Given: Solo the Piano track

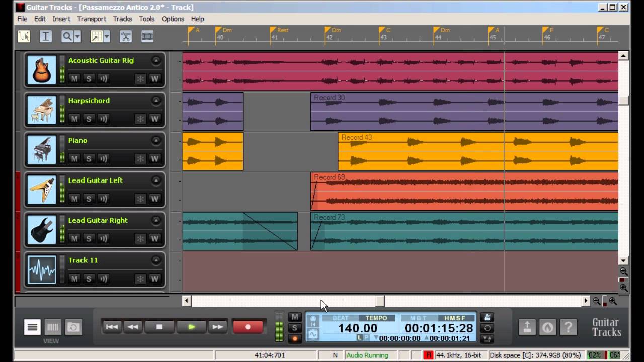Looking at the screenshot, I should coord(89,159).
